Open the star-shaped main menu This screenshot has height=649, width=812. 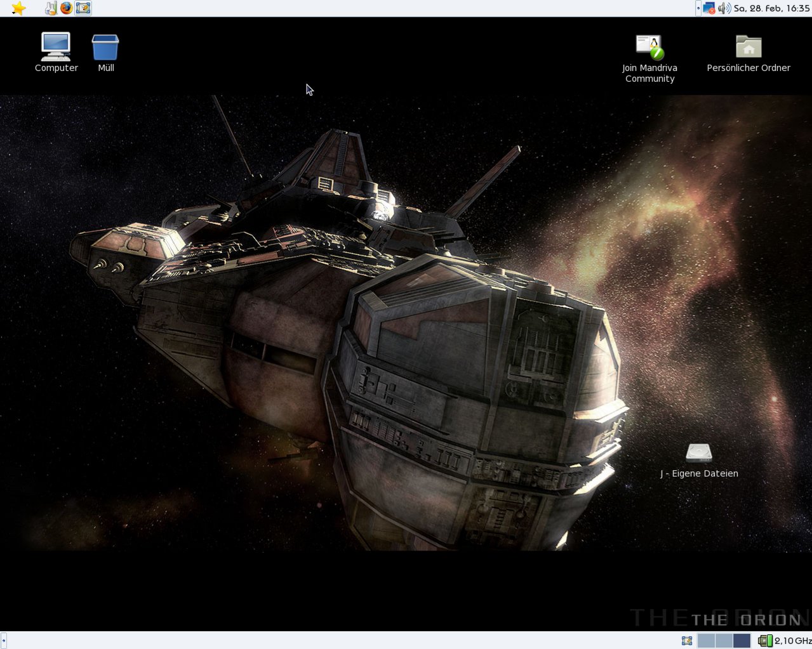click(x=18, y=8)
